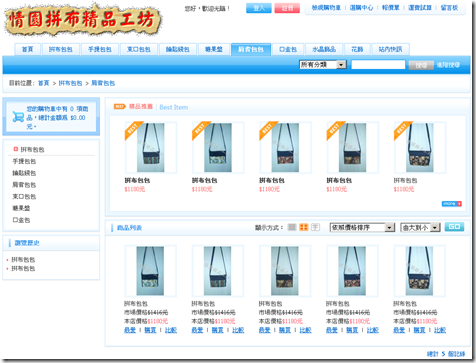Click the red 註冊 register button
Screen dimensions: 476x363
point(287,8)
